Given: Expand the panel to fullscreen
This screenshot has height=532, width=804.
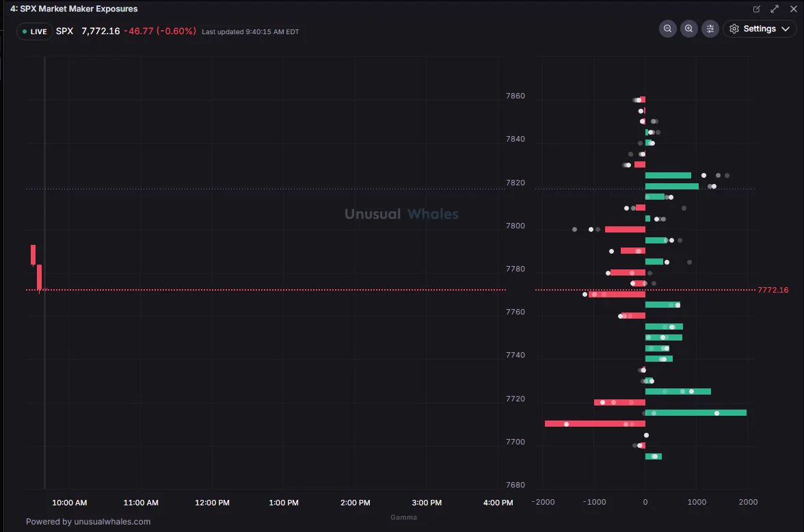Looking at the screenshot, I should 775,9.
